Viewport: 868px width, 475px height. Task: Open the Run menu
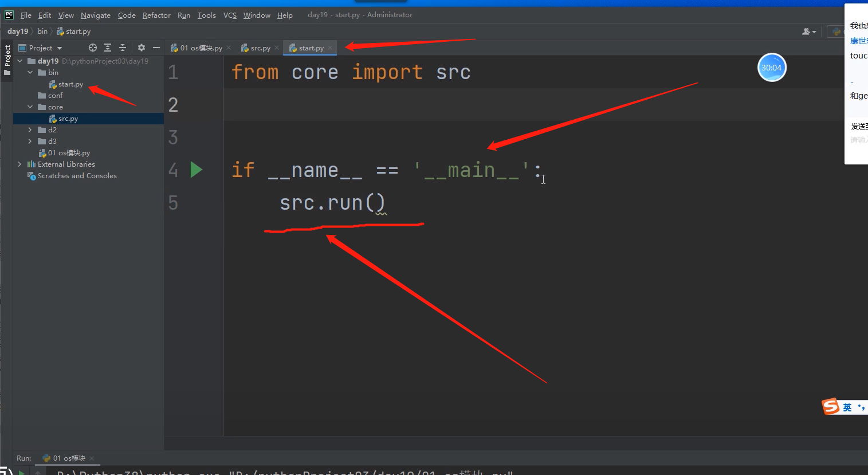click(184, 15)
